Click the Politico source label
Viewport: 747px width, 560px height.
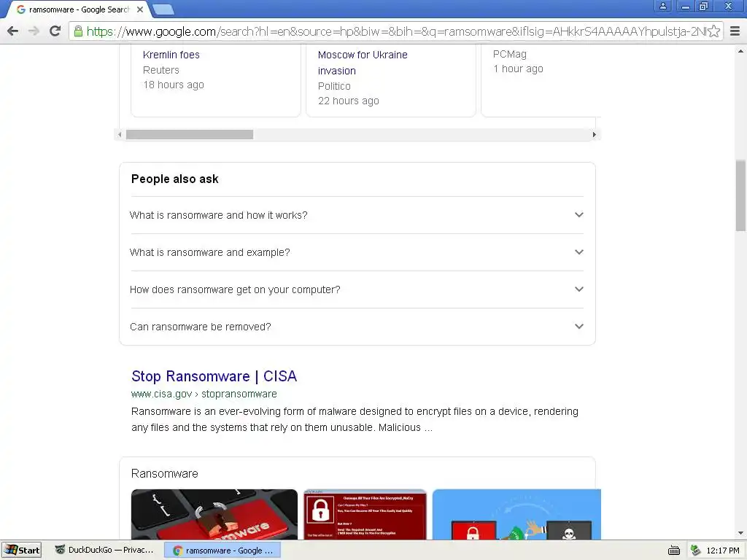pos(334,86)
